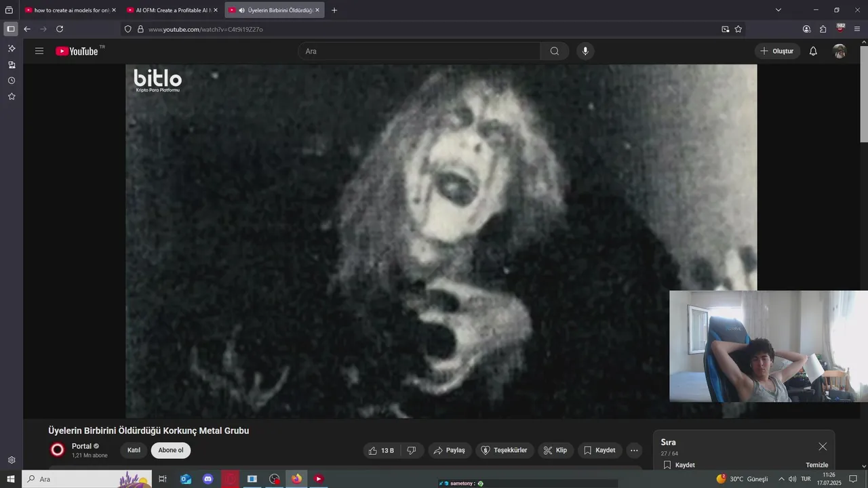Open more actions three-dot menu

click(634, 450)
